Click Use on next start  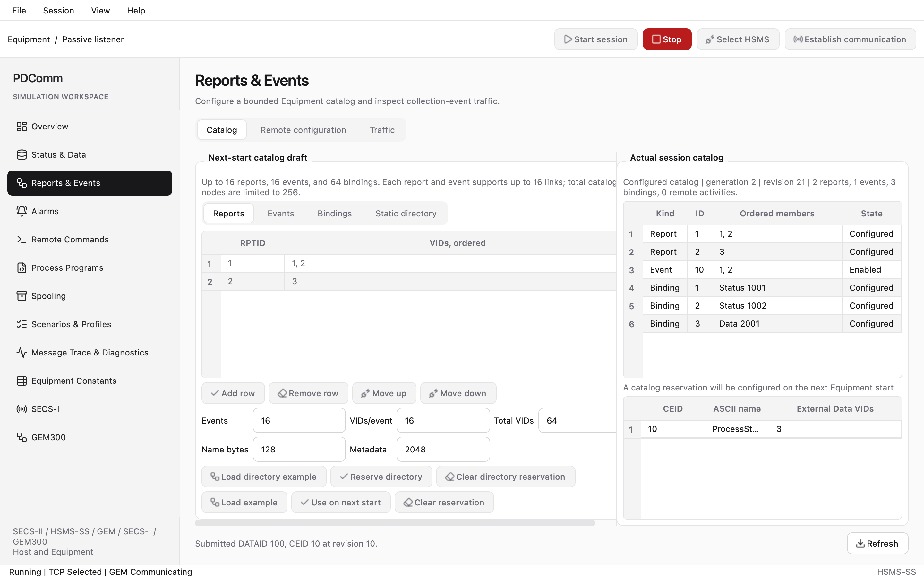pyautogui.click(x=341, y=502)
